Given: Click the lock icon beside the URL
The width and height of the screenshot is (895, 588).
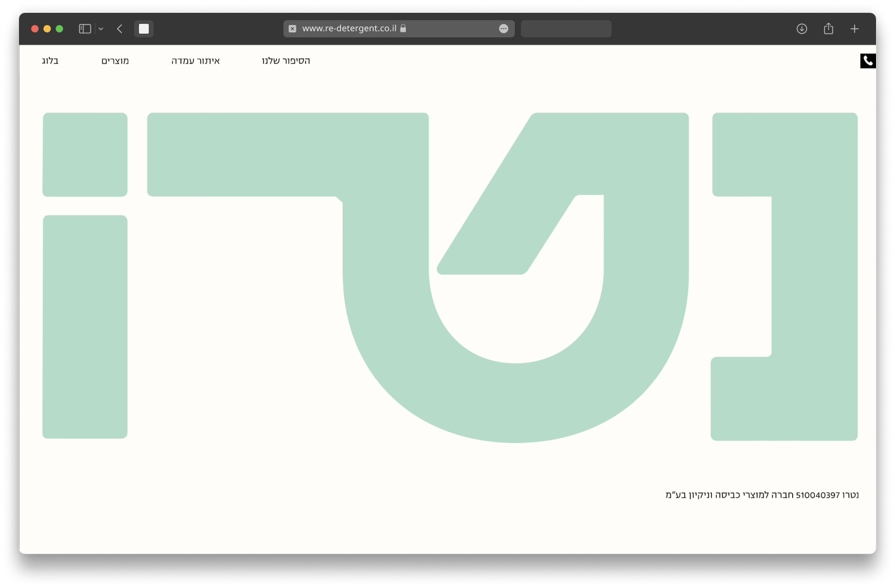Looking at the screenshot, I should pyautogui.click(x=403, y=28).
